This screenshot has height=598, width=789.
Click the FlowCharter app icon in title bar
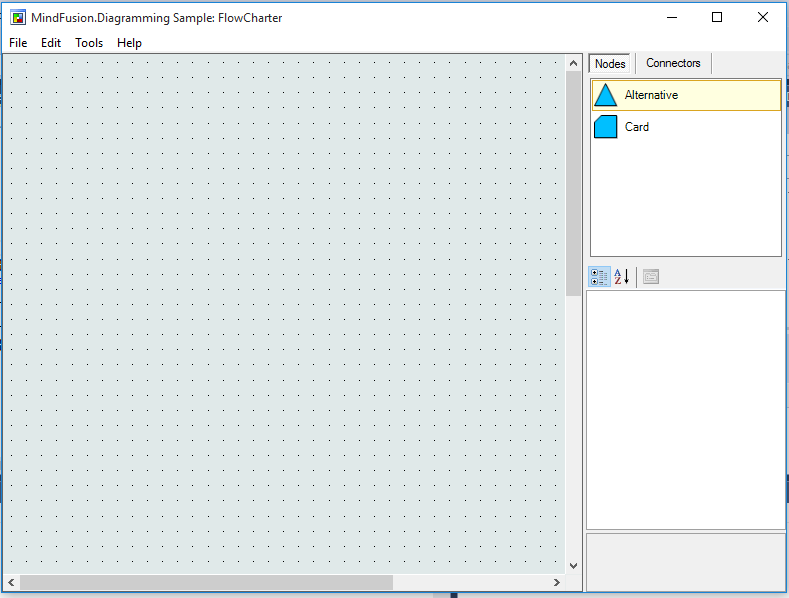point(18,18)
